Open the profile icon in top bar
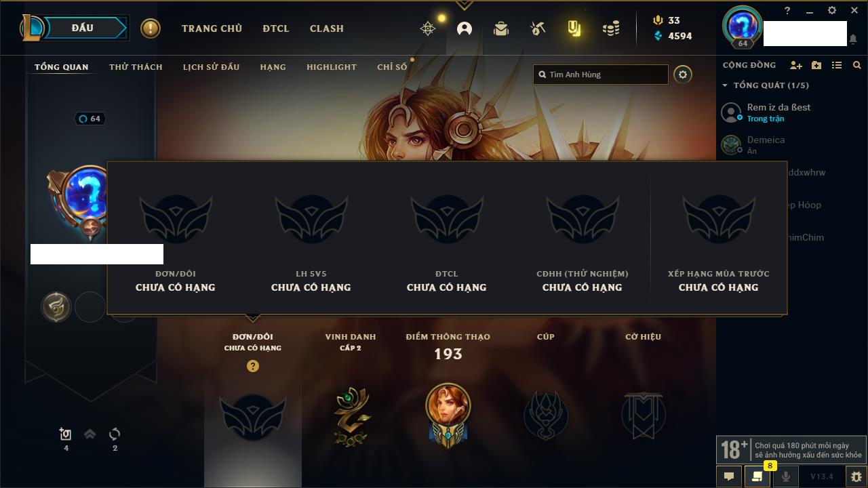Screen dimensions: 868x488 tap(465, 28)
